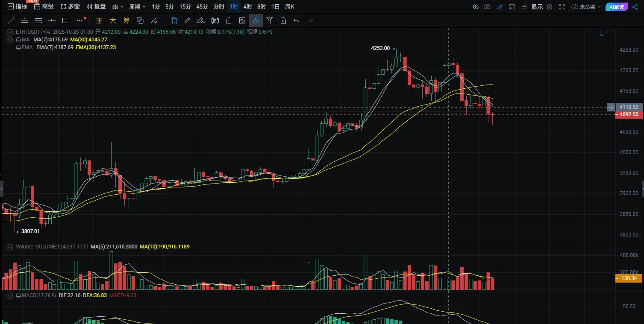
Task: Select the horizontal line tool
Action: [x=52, y=20]
